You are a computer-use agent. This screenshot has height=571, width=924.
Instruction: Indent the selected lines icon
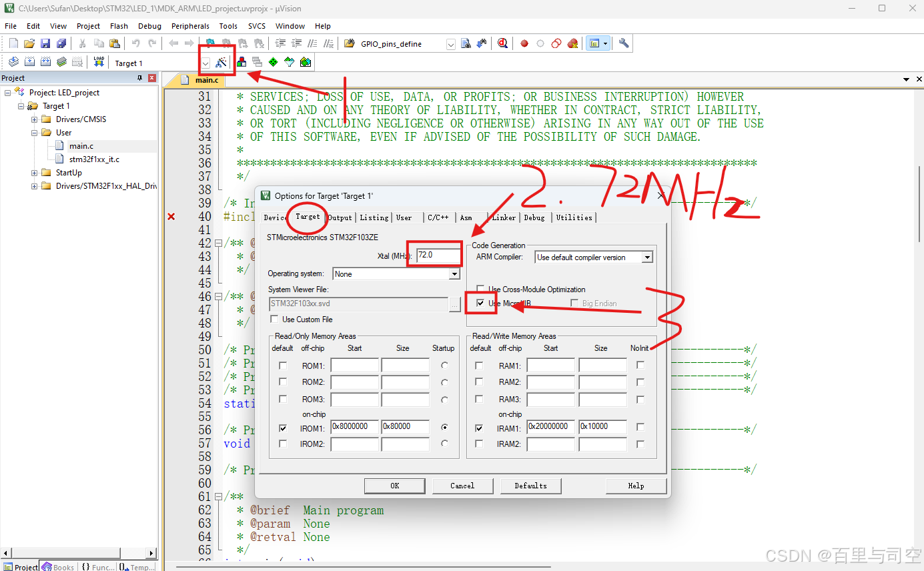(x=280, y=43)
